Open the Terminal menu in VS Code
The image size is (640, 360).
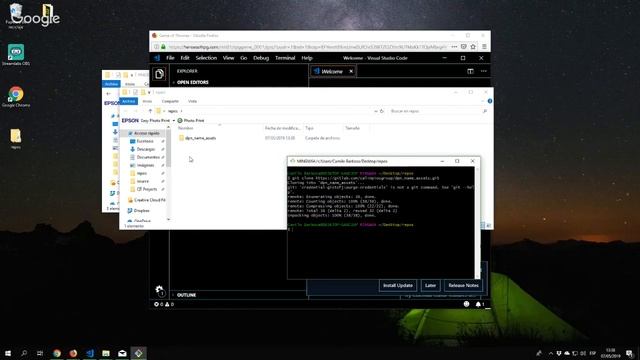click(x=285, y=58)
